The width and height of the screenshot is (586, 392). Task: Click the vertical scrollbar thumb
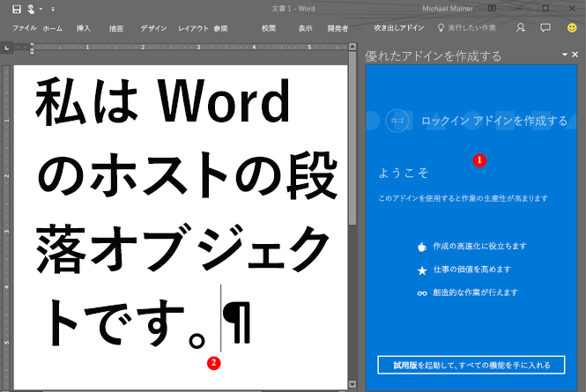(352, 138)
